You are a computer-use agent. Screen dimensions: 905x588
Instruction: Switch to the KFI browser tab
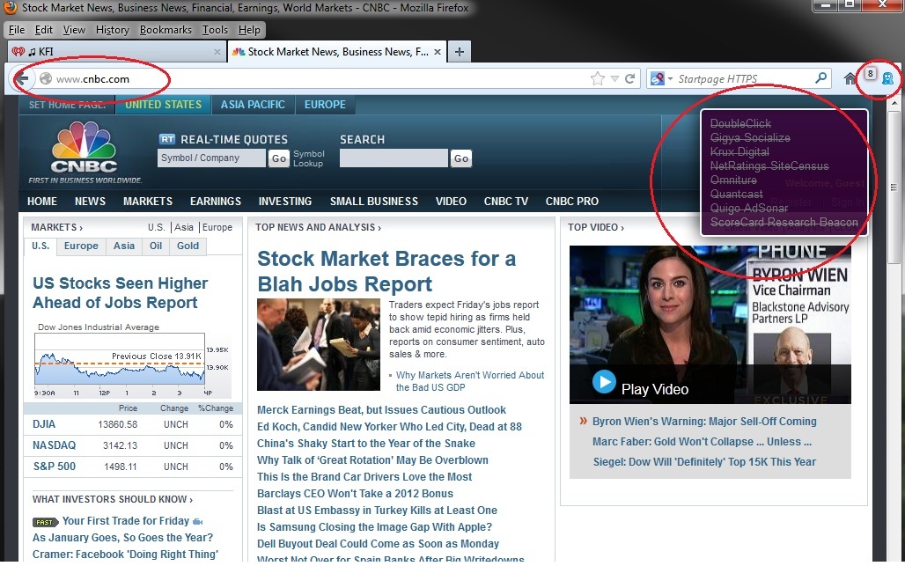click(117, 52)
